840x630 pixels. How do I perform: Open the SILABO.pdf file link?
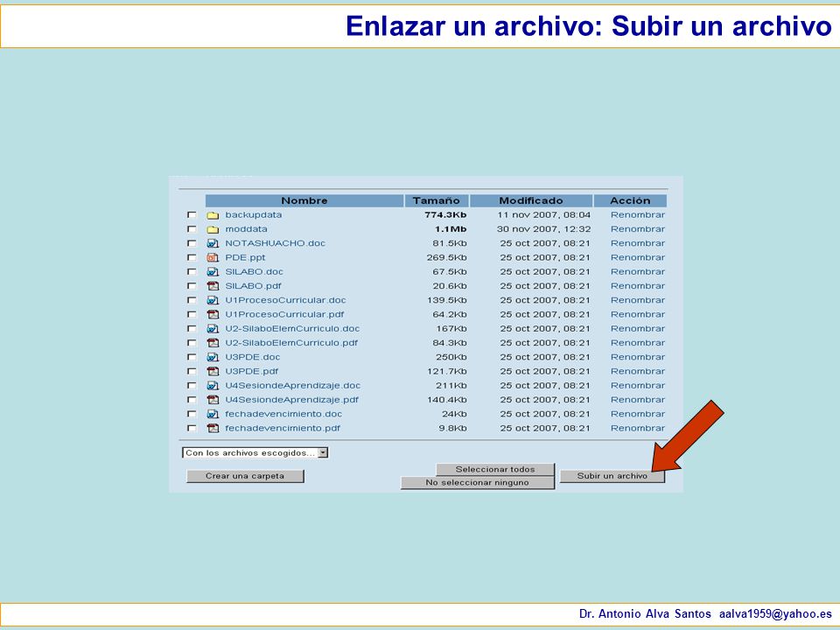tap(253, 286)
